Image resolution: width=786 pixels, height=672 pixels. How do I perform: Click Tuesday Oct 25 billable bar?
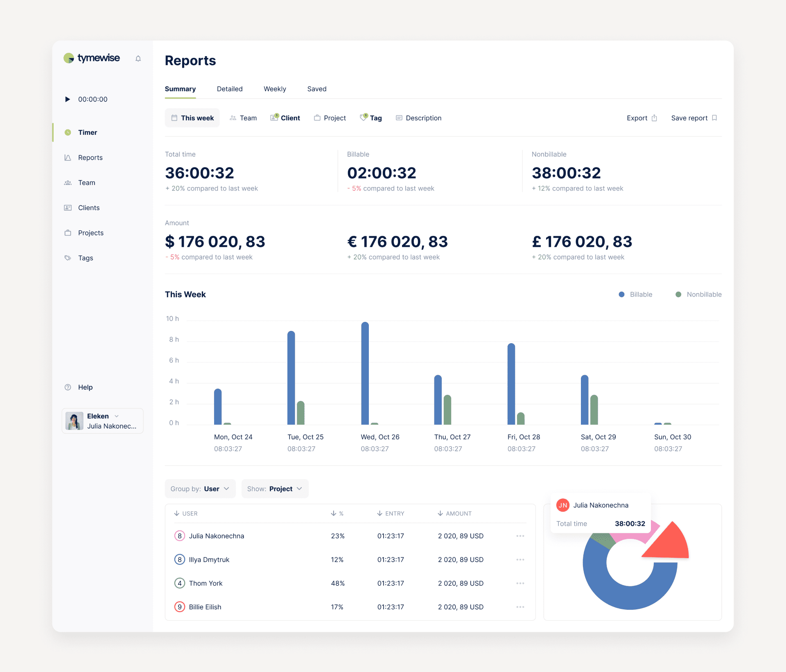click(x=291, y=378)
